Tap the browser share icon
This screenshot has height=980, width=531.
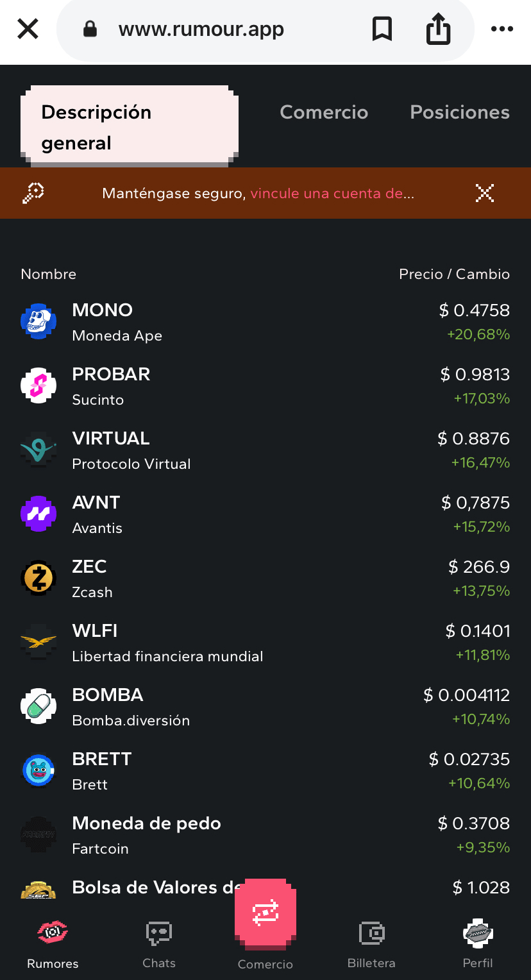click(439, 30)
